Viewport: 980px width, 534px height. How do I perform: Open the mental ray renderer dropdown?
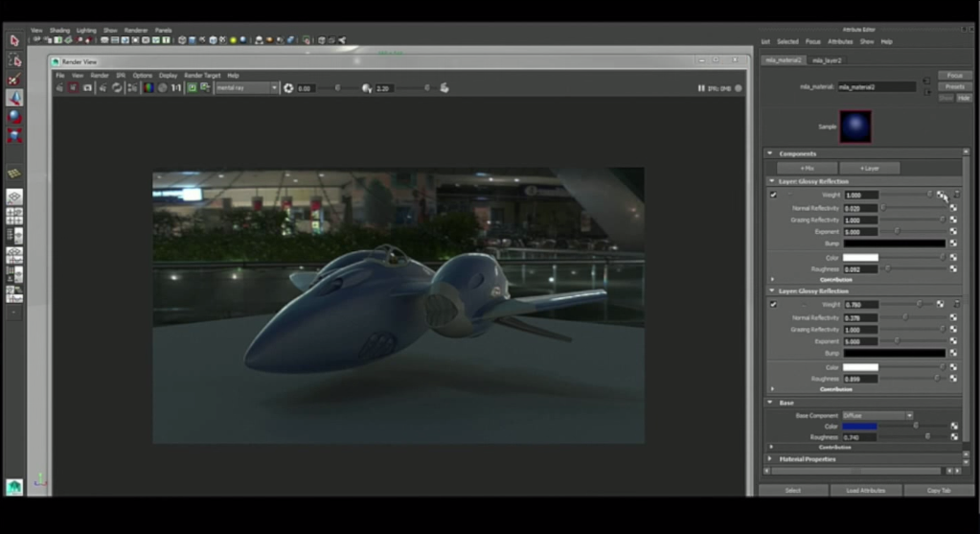coord(246,87)
